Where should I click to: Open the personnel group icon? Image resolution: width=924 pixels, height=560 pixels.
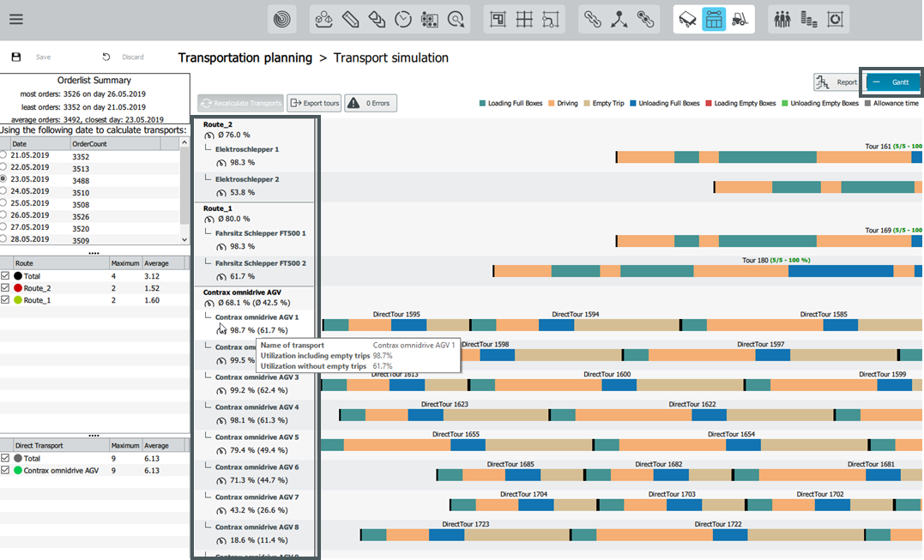[x=782, y=20]
